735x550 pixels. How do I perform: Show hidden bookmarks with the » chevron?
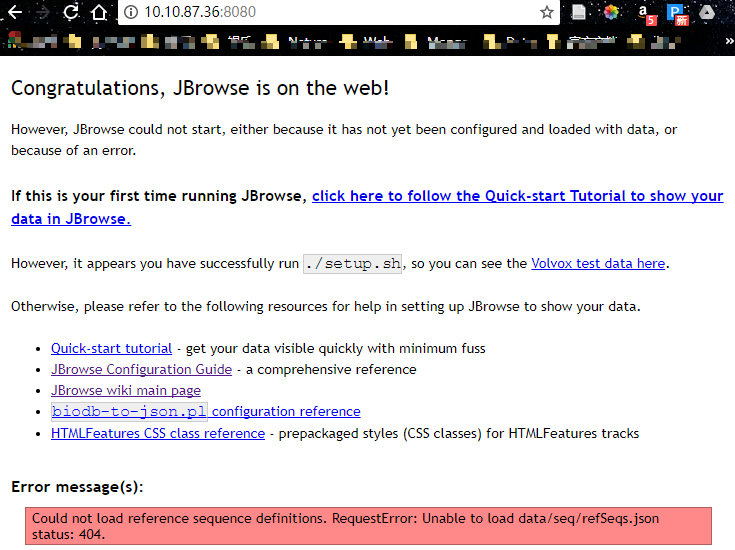pos(729,41)
